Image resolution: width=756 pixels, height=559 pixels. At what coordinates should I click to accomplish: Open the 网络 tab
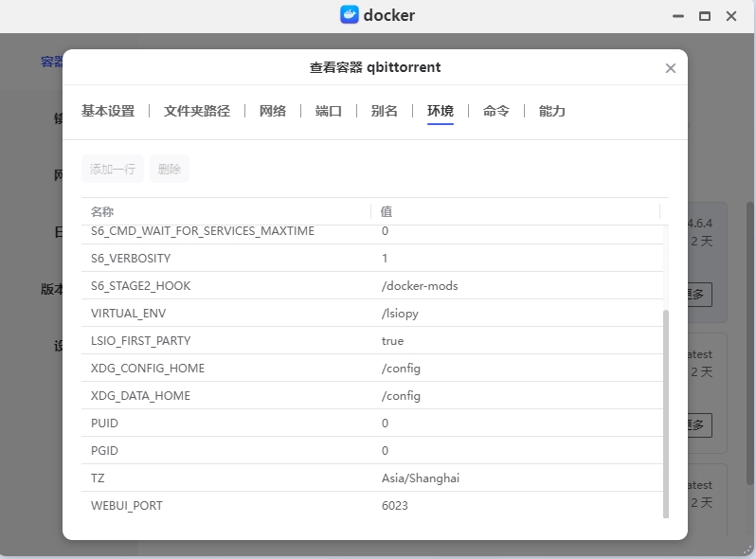pyautogui.click(x=273, y=111)
